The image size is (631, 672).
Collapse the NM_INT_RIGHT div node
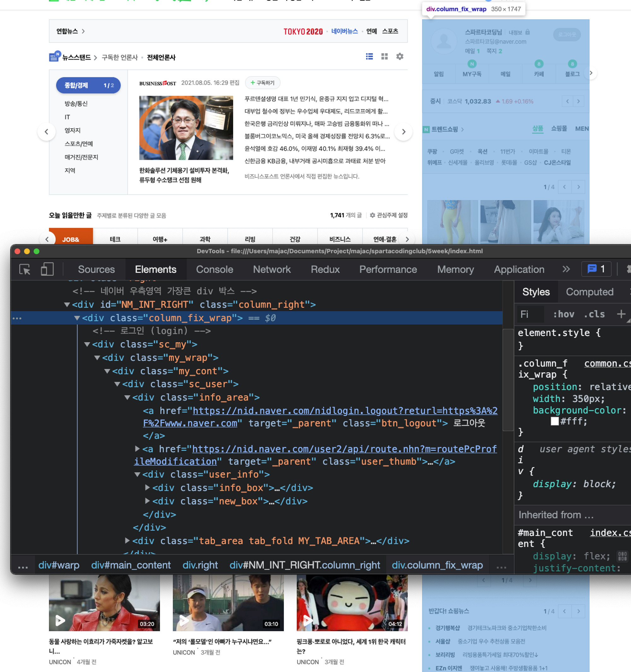pos(67,305)
